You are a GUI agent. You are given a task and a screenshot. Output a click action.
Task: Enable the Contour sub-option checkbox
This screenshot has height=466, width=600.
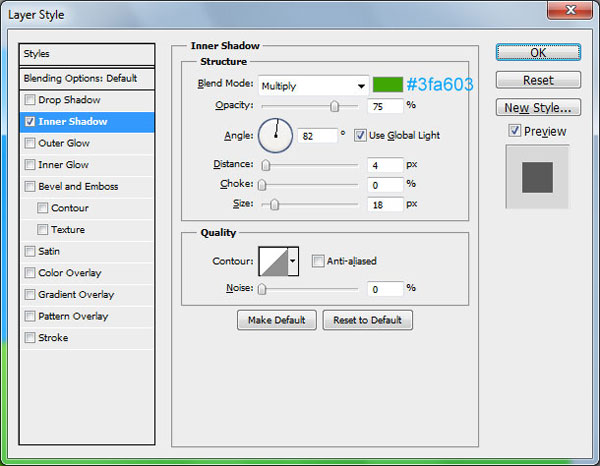click(42, 208)
